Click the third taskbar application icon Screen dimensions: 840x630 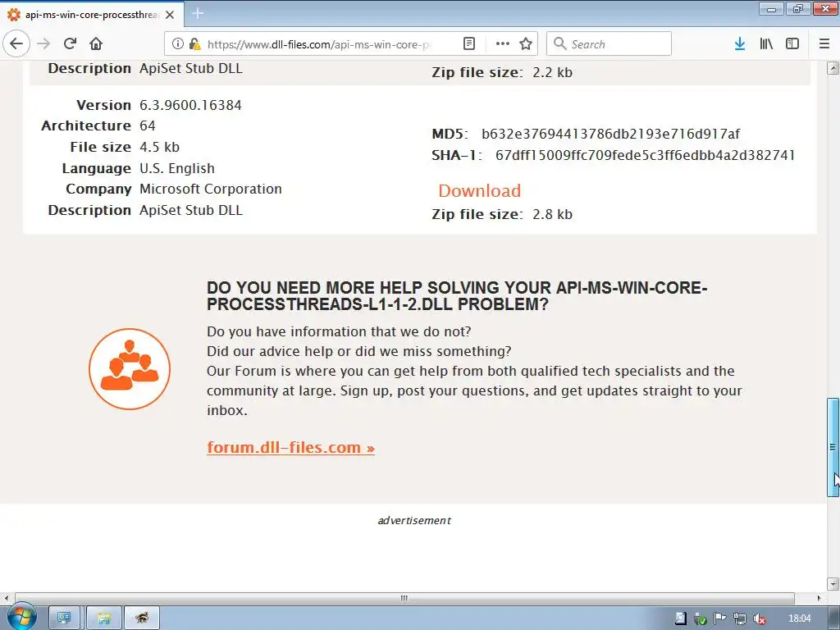click(142, 619)
